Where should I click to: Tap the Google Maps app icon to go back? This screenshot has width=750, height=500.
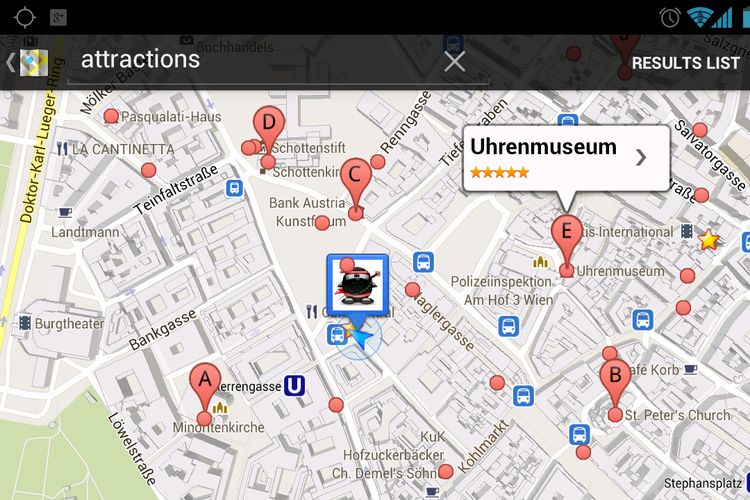click(x=33, y=62)
